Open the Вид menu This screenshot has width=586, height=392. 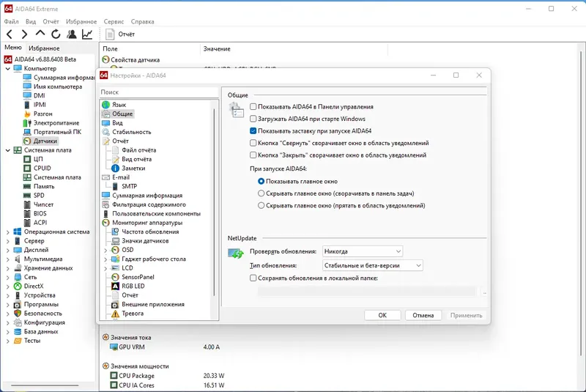point(31,22)
